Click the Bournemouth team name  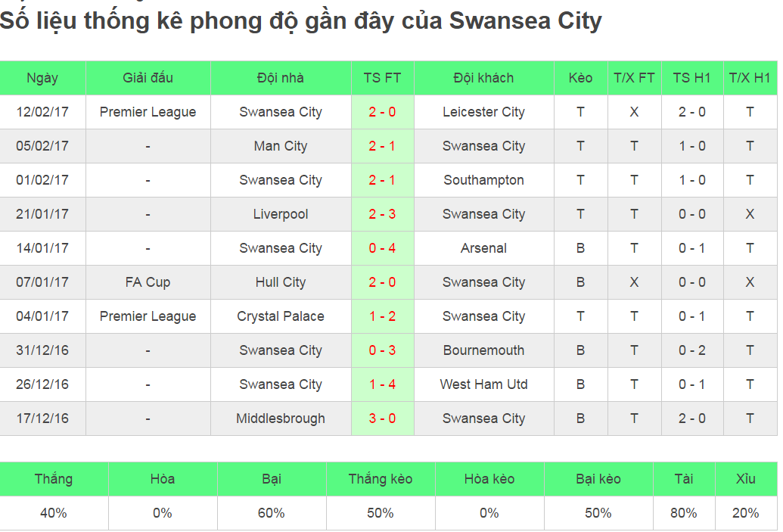point(483,350)
